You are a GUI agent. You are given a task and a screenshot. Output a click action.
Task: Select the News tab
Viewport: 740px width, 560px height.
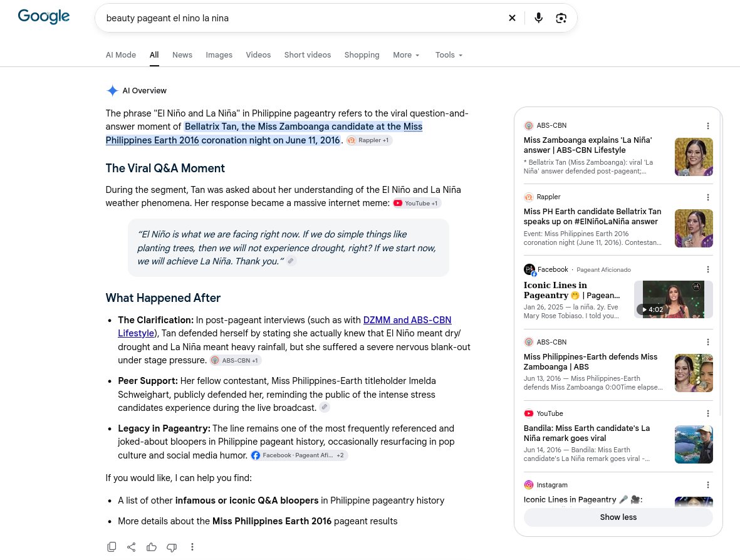(x=182, y=54)
